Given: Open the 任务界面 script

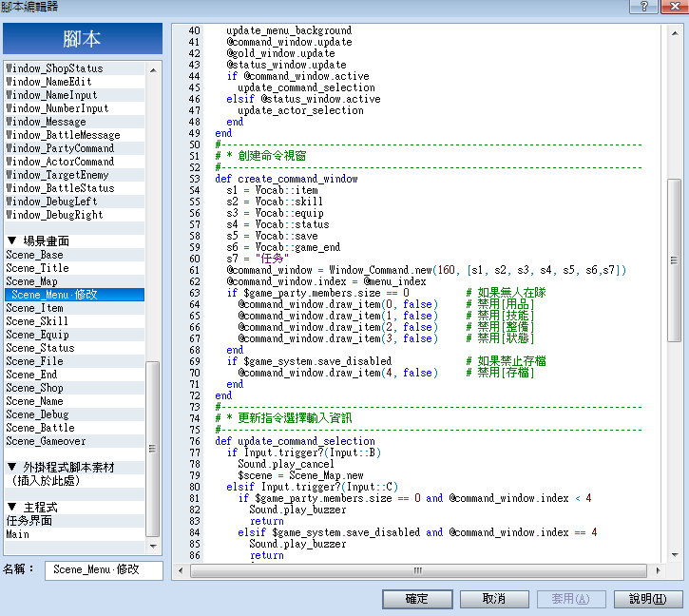Looking at the screenshot, I should [x=75, y=521].
